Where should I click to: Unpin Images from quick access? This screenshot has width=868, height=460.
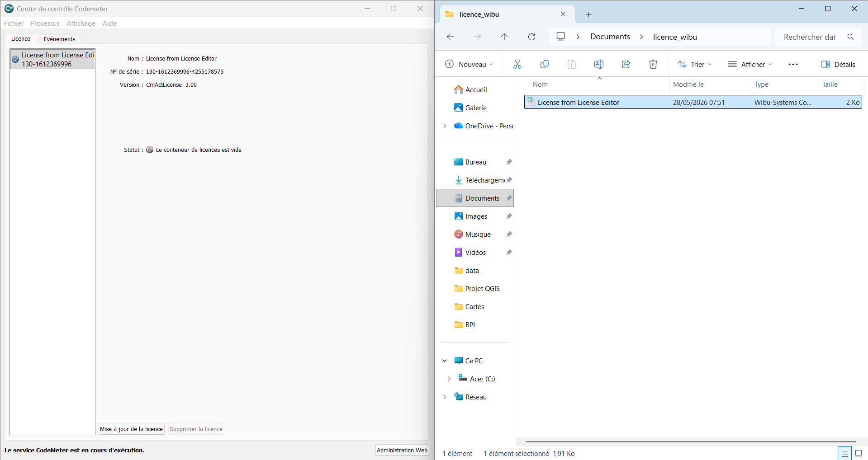[509, 216]
